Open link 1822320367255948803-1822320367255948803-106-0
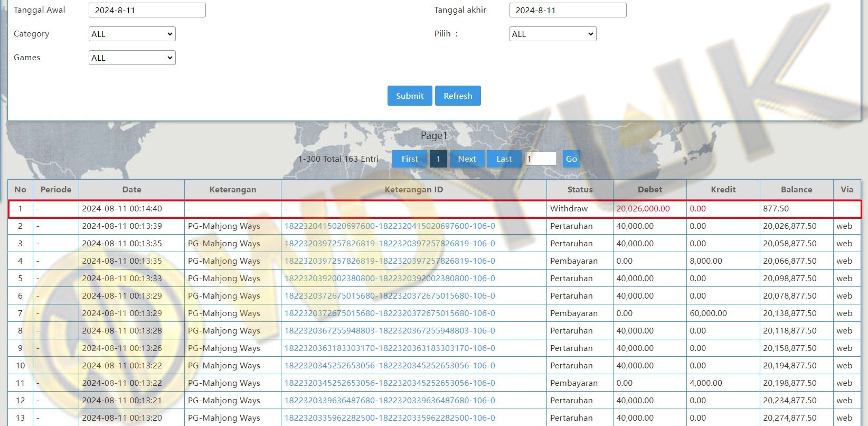The width and height of the screenshot is (868, 426). tap(390, 330)
